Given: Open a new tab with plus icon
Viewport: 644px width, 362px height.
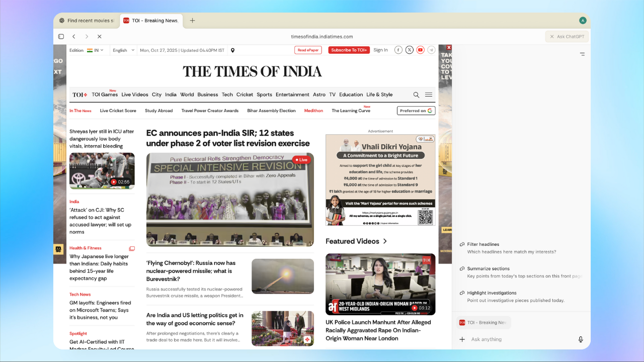Looking at the screenshot, I should pyautogui.click(x=192, y=21).
